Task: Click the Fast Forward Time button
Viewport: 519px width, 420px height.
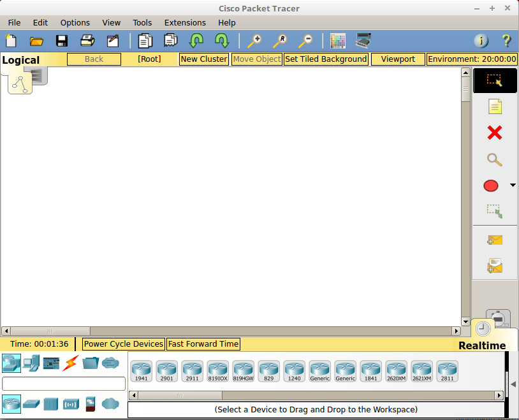Action: point(203,344)
